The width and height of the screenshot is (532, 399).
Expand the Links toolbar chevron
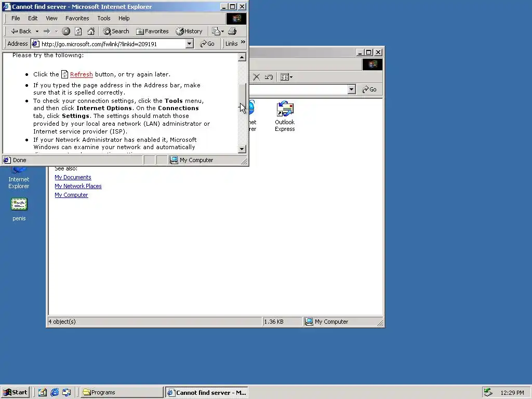coord(243,42)
